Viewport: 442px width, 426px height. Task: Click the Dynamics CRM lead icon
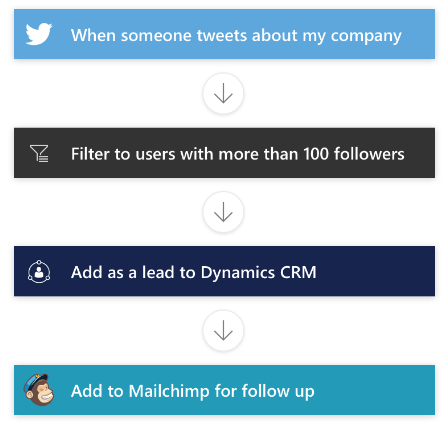(x=39, y=272)
